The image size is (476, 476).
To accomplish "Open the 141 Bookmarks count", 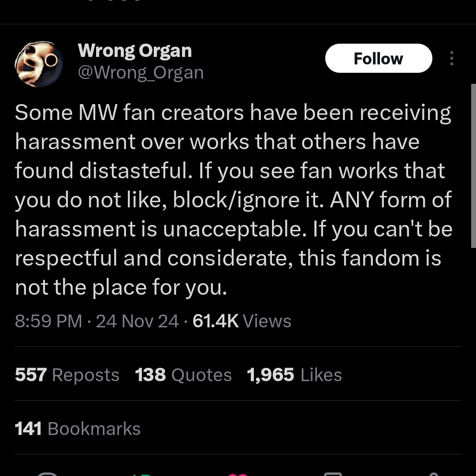I will point(78,429).
